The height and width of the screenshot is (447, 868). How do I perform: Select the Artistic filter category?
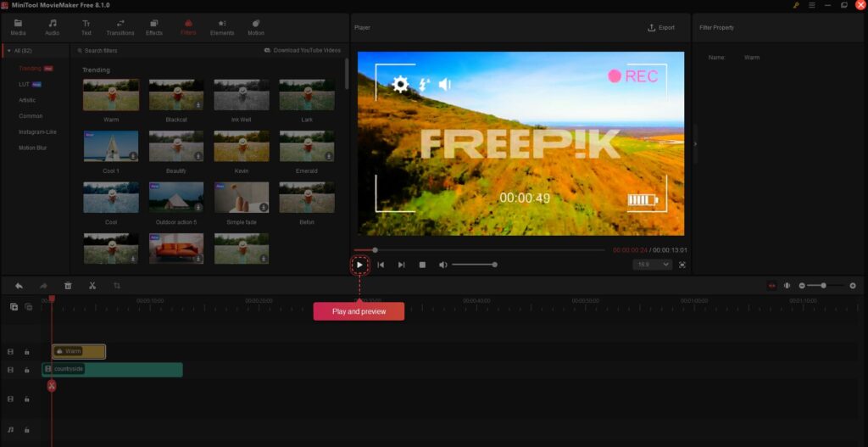tap(27, 100)
